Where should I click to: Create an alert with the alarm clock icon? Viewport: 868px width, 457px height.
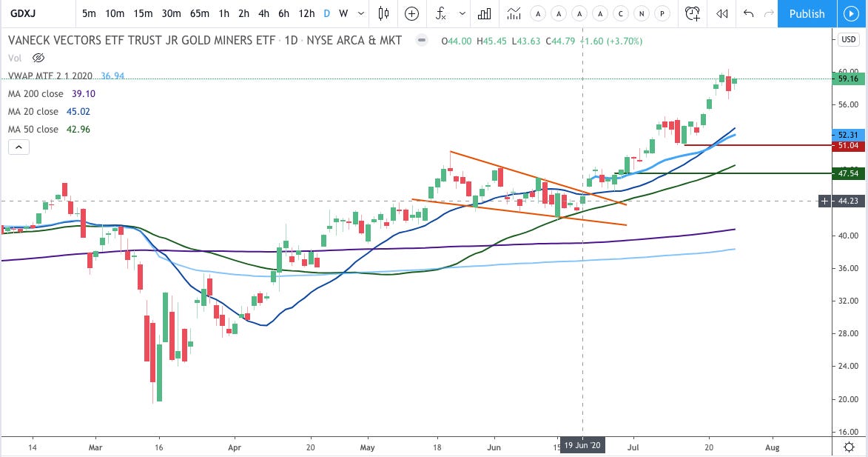692,14
